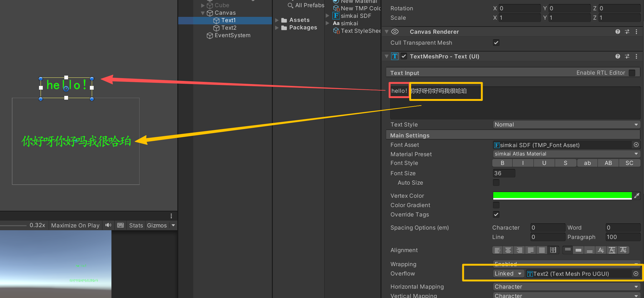Open the Text2 object picker target icon
Image resolution: width=644 pixels, height=298 pixels.
[x=636, y=274]
